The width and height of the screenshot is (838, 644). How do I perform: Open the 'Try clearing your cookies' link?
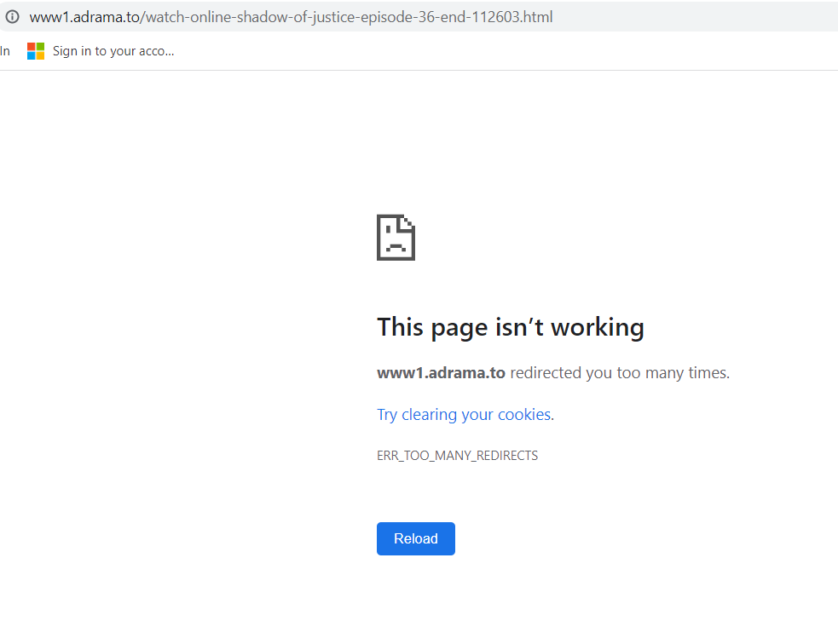(x=465, y=415)
